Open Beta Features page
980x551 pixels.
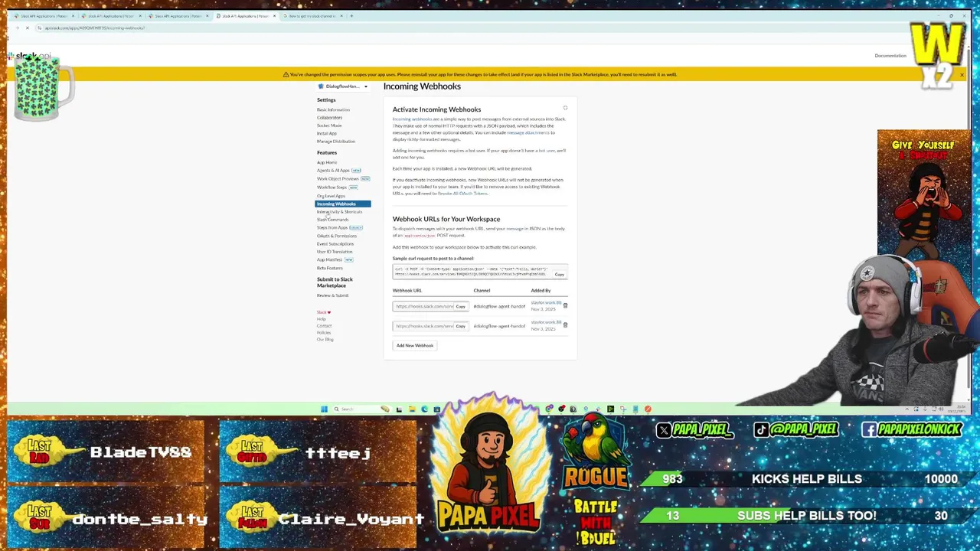point(330,268)
